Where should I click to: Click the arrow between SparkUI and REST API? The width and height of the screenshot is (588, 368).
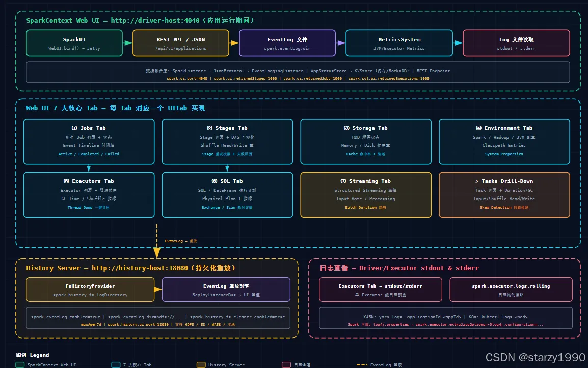[128, 43]
